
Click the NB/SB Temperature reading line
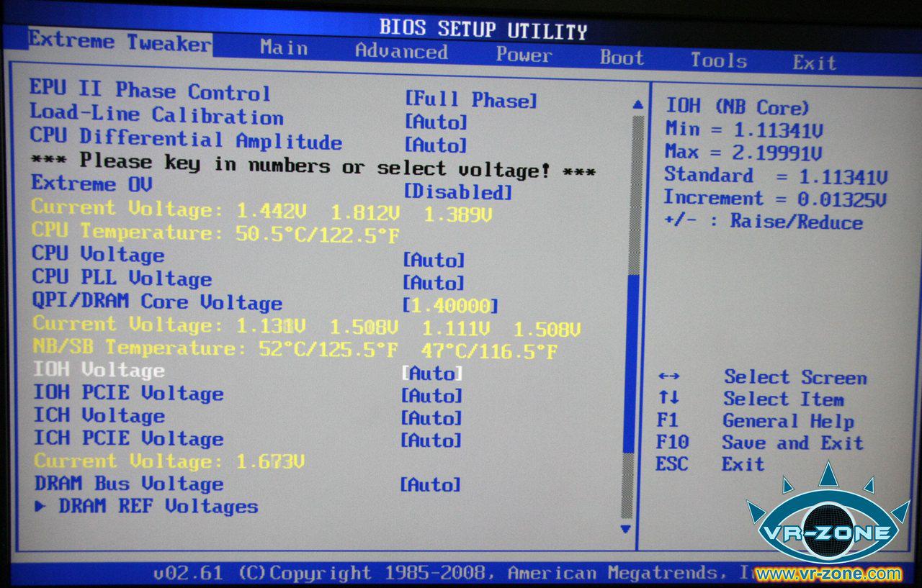tap(295, 350)
